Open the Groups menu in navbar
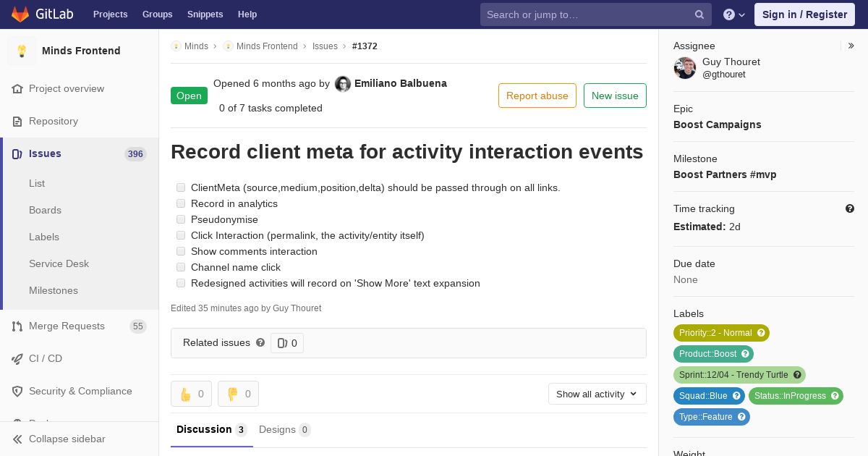Image resolution: width=868 pixels, height=456 pixels. 157,14
